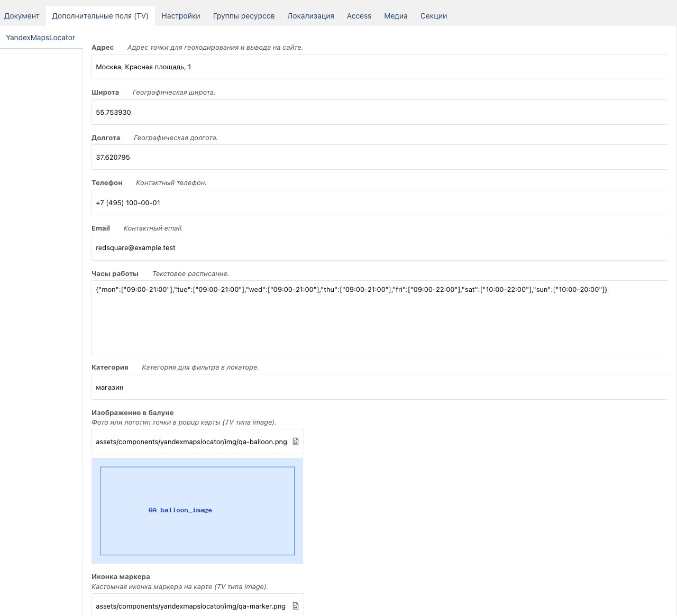Click the Email input field
The height and width of the screenshot is (616, 677).
[379, 247]
